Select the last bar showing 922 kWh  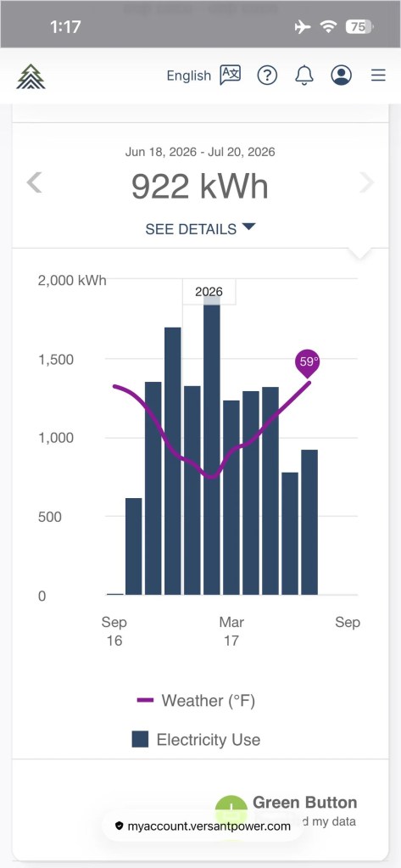point(309,523)
